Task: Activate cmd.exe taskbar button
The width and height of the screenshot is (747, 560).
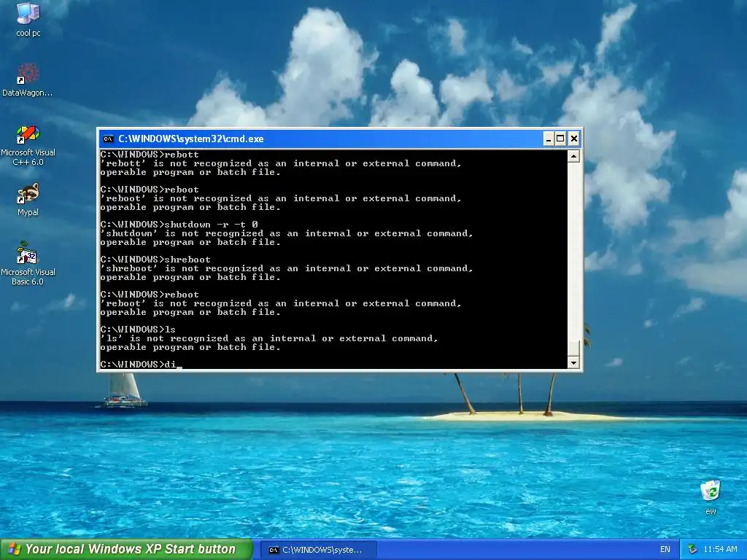Action: (319, 550)
